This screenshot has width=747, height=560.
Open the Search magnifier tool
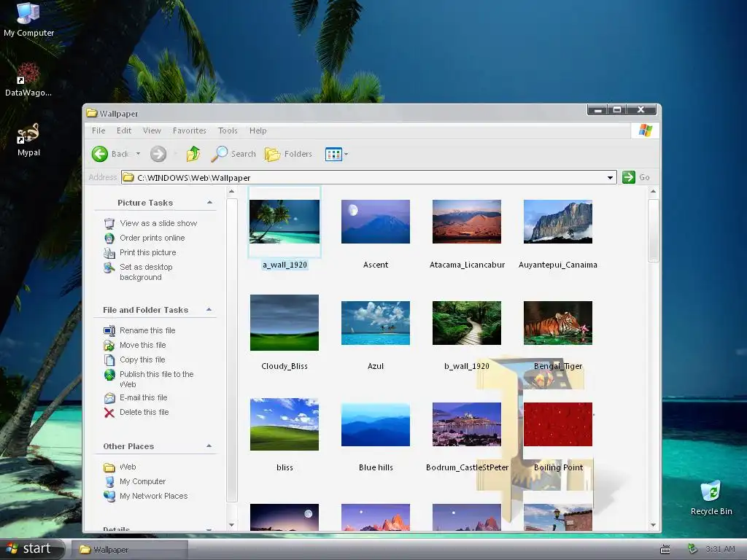click(234, 154)
